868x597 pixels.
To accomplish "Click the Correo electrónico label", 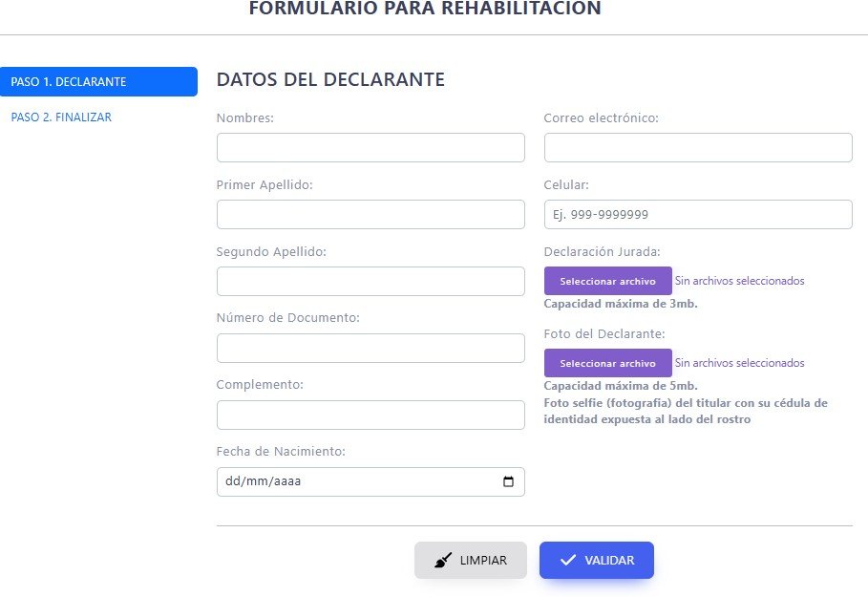I will [x=601, y=118].
